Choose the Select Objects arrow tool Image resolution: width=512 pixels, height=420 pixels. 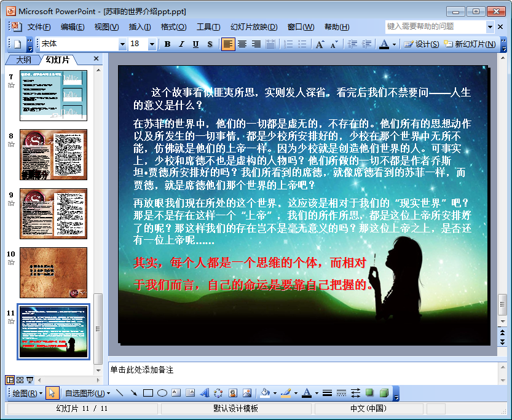(52, 393)
